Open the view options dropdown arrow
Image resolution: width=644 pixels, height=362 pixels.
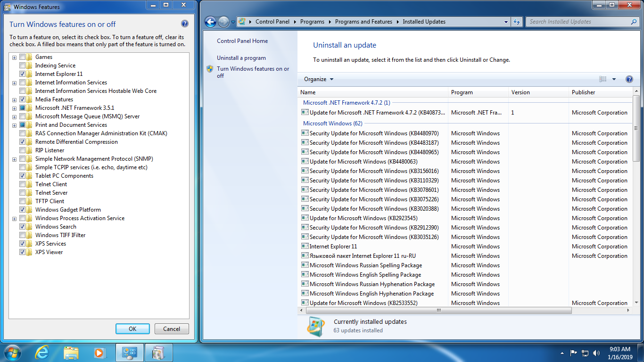coord(614,79)
